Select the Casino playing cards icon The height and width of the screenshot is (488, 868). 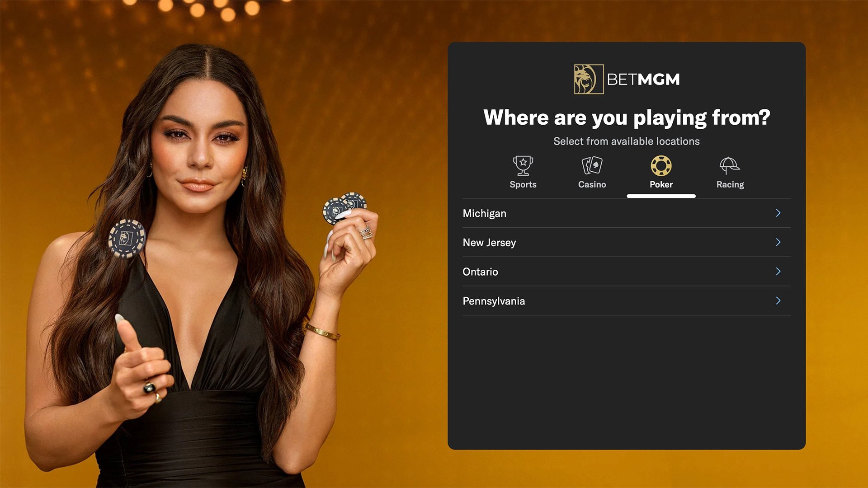coord(592,165)
